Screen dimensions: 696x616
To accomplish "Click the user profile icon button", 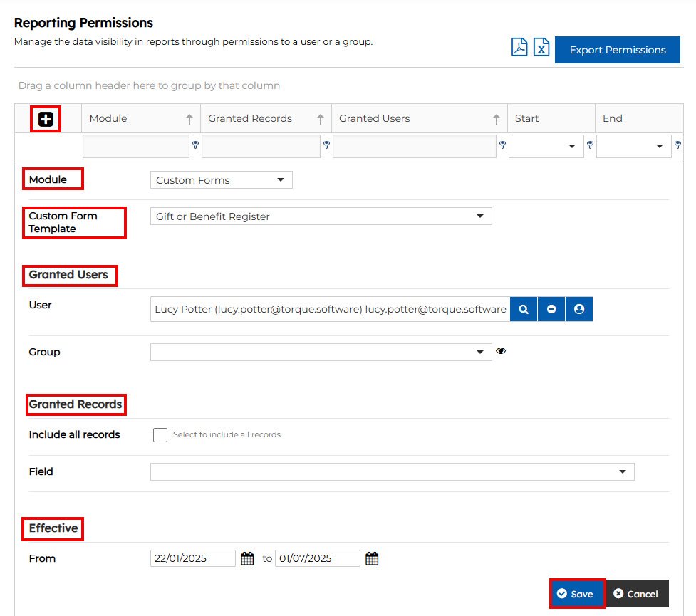I will pyautogui.click(x=579, y=310).
